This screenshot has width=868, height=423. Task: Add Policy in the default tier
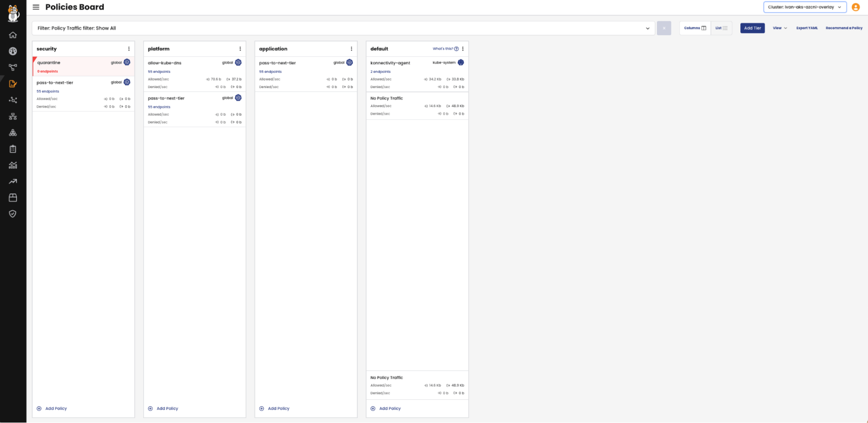pyautogui.click(x=386, y=409)
